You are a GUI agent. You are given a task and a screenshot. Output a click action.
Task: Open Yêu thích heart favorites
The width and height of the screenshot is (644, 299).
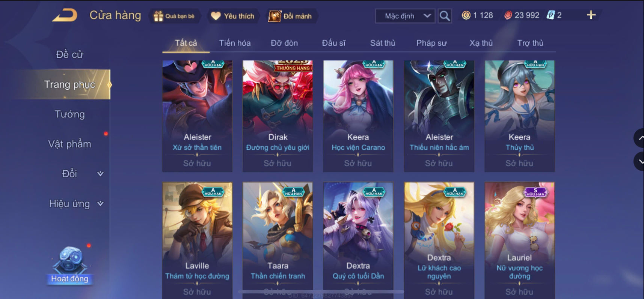coord(216,16)
